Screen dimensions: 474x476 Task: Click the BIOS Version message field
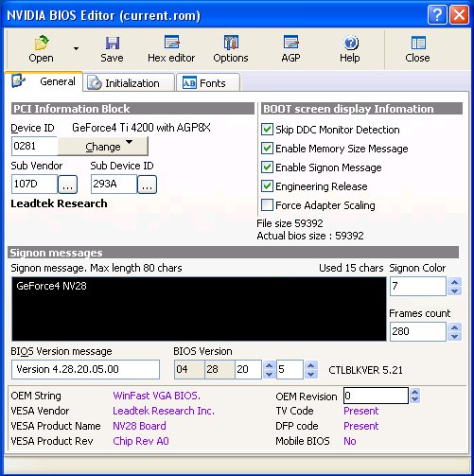85,369
